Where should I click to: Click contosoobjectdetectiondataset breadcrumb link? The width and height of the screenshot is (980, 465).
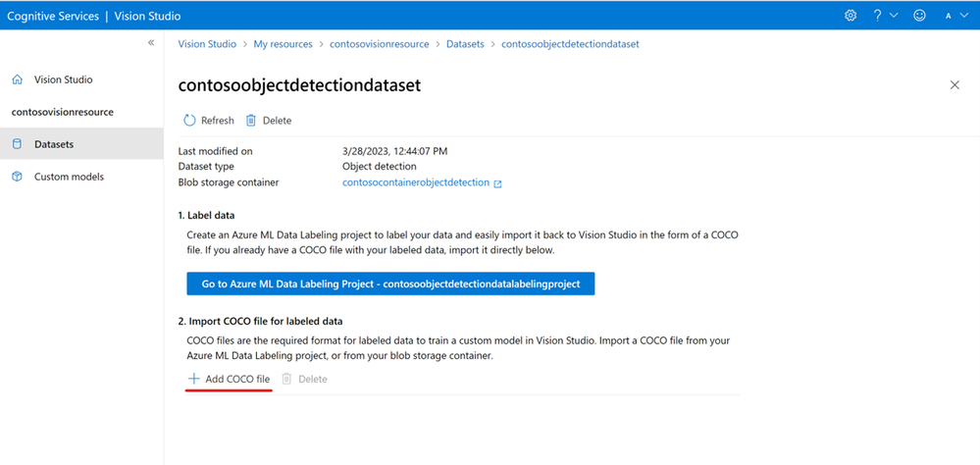(x=570, y=44)
